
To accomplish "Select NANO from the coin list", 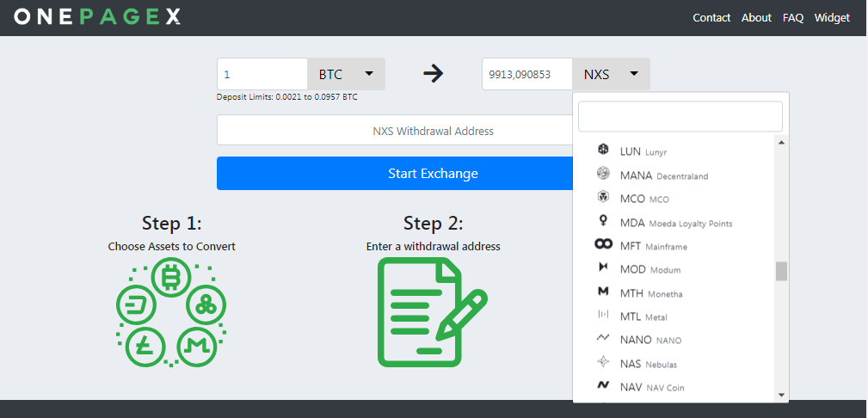I will click(x=674, y=340).
